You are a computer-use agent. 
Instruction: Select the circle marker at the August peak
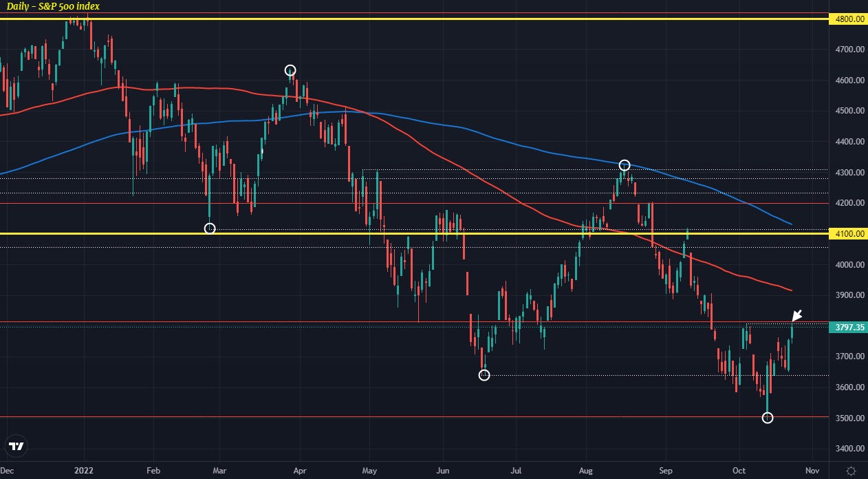pyautogui.click(x=625, y=164)
